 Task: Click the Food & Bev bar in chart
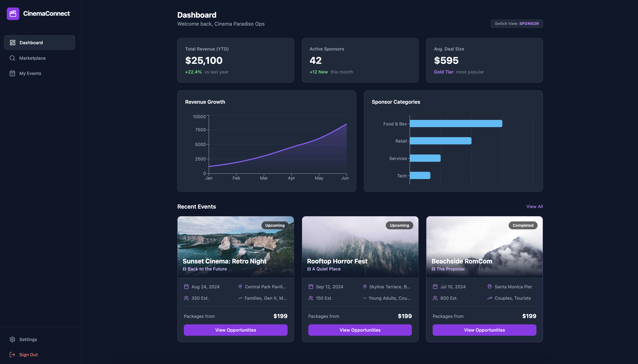[x=456, y=124]
